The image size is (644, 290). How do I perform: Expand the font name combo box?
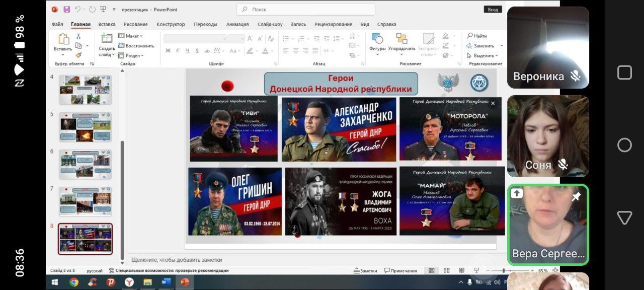224,39
